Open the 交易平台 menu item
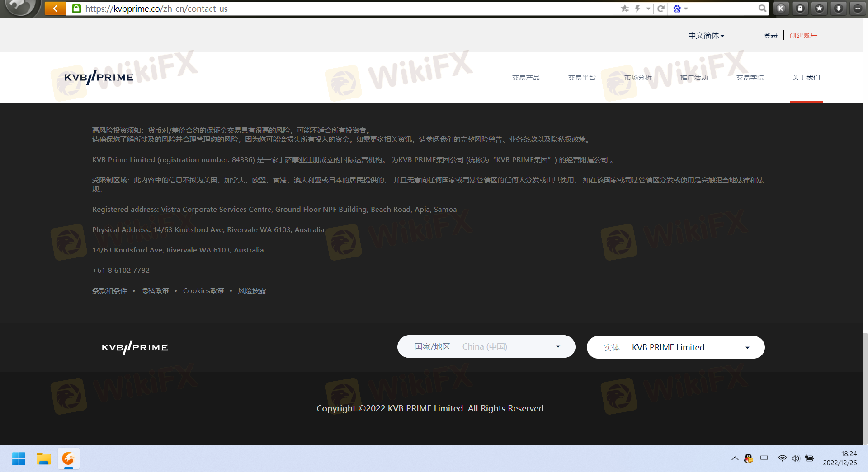This screenshot has width=868, height=472. coord(581,78)
